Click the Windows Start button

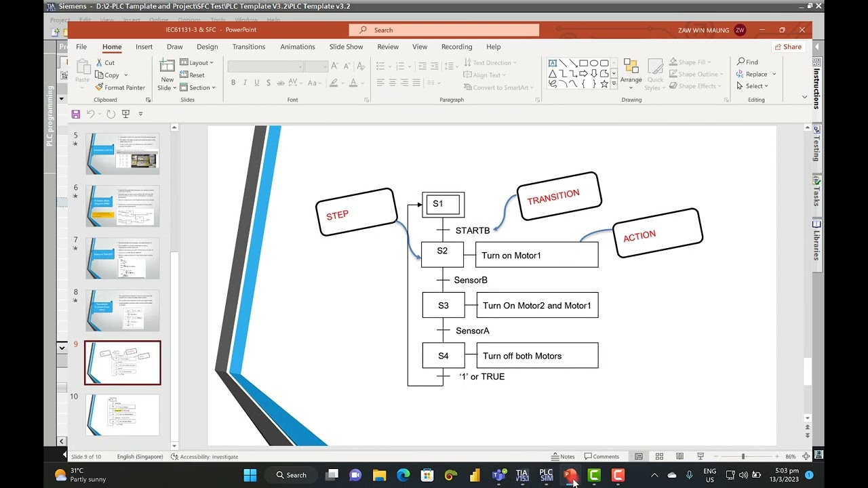250,475
